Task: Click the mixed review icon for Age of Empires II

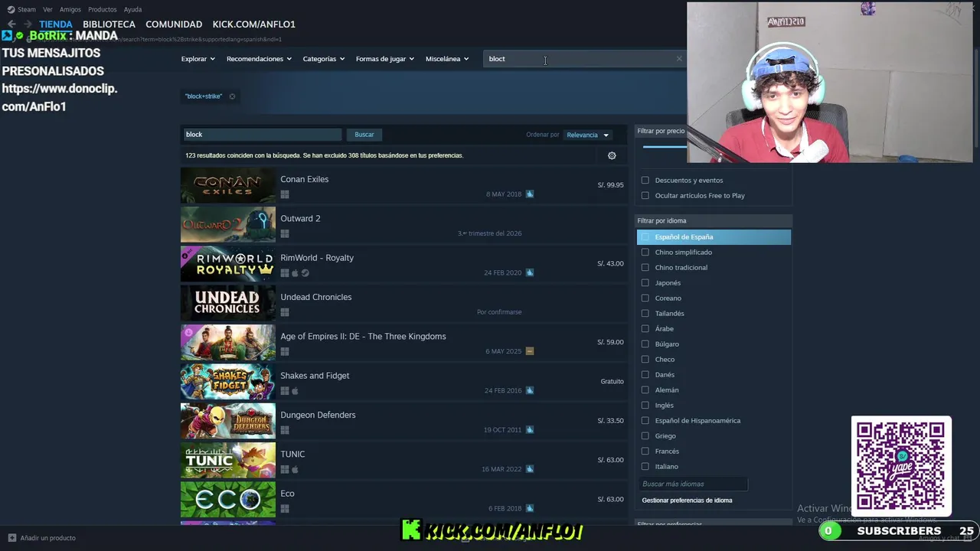Action: 530,351
